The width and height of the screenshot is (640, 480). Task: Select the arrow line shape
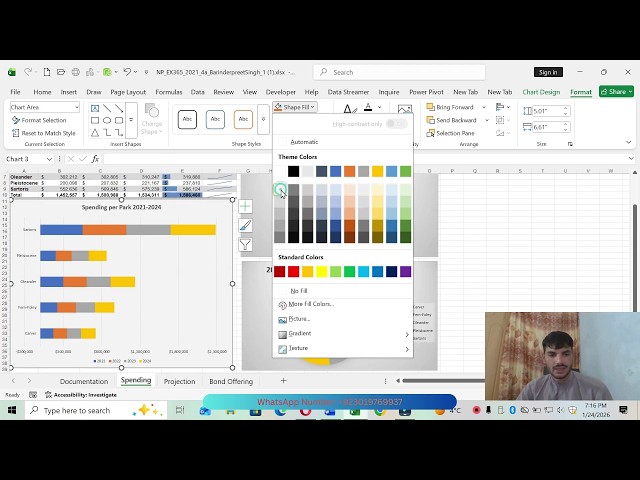coord(119,108)
